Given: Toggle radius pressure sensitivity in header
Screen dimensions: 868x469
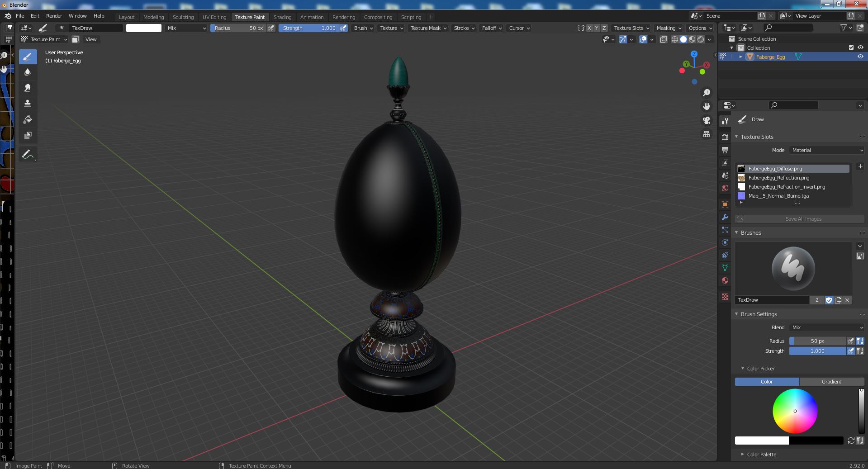Looking at the screenshot, I should (x=271, y=28).
